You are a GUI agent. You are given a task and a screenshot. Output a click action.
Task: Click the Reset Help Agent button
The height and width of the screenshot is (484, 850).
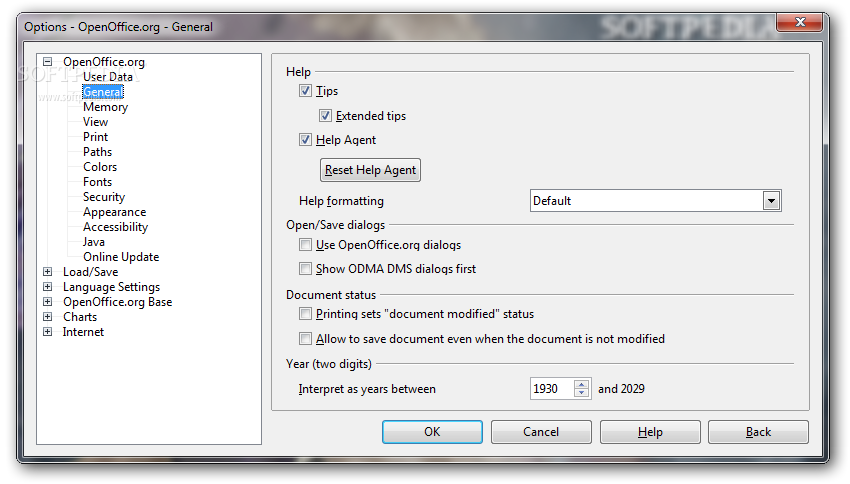370,170
